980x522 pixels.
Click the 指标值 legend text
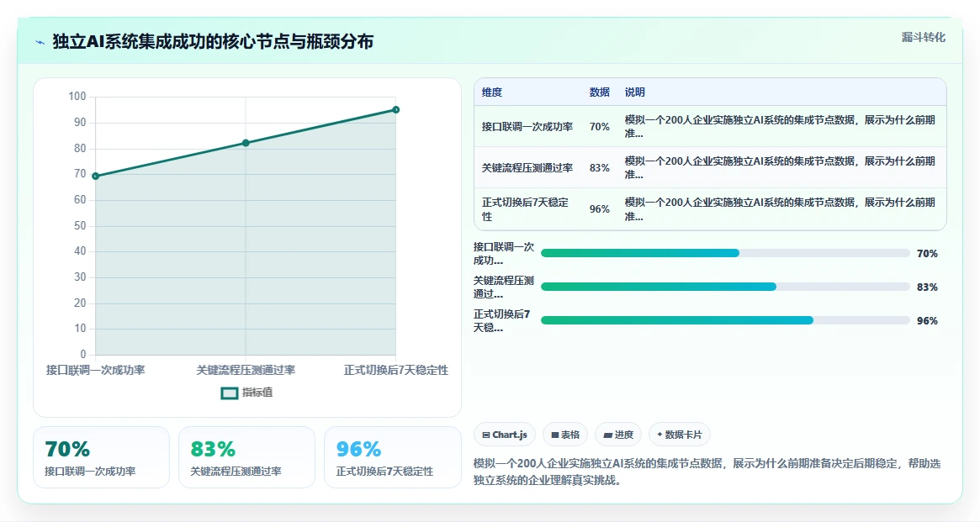pos(257,392)
